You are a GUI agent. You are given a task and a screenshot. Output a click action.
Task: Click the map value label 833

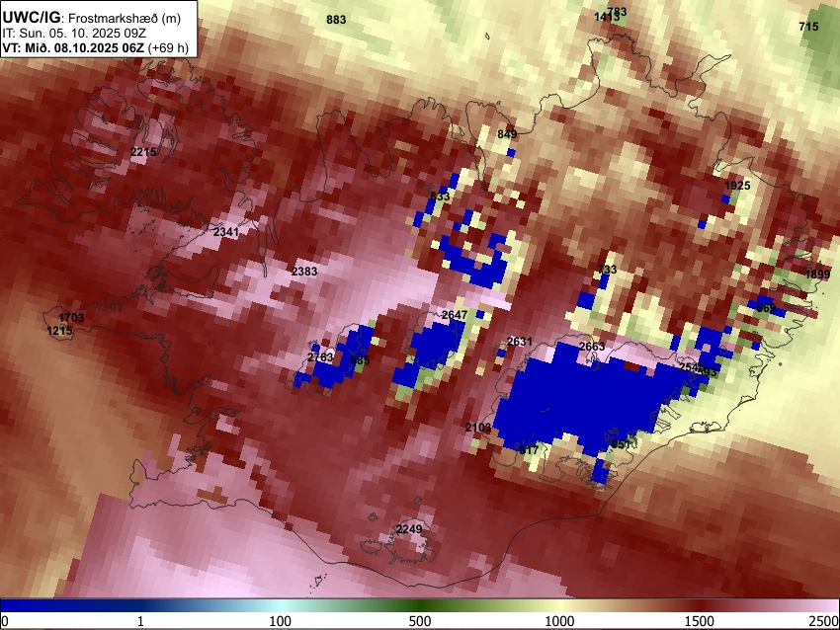440,197
